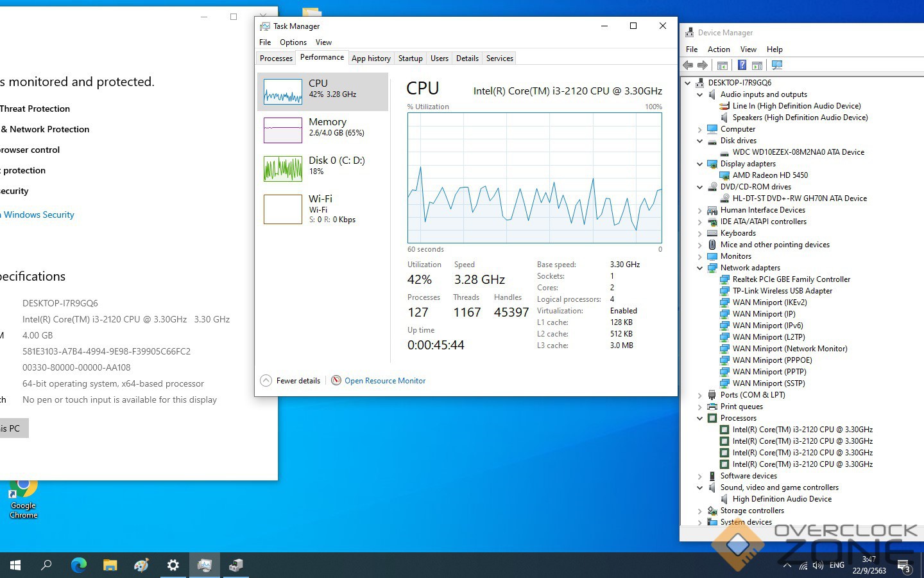The width and height of the screenshot is (924, 578).
Task: Switch to the Startup tab
Action: [410, 58]
